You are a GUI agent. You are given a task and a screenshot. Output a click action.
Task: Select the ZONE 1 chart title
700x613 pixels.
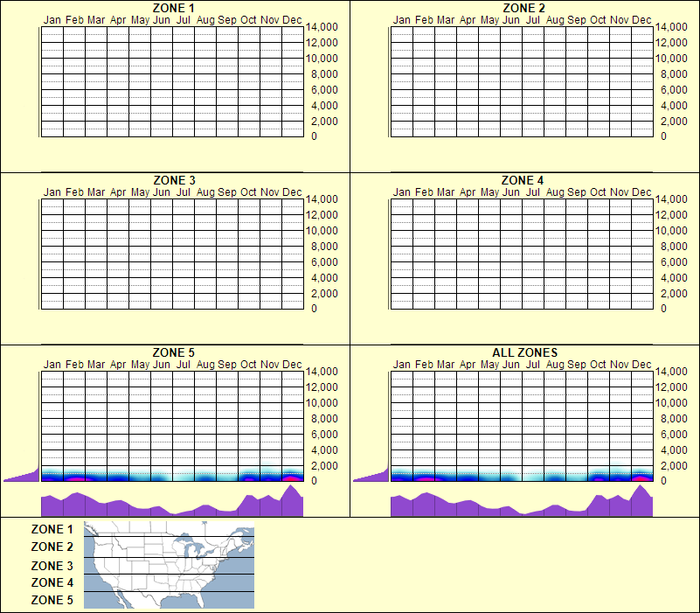(172, 9)
